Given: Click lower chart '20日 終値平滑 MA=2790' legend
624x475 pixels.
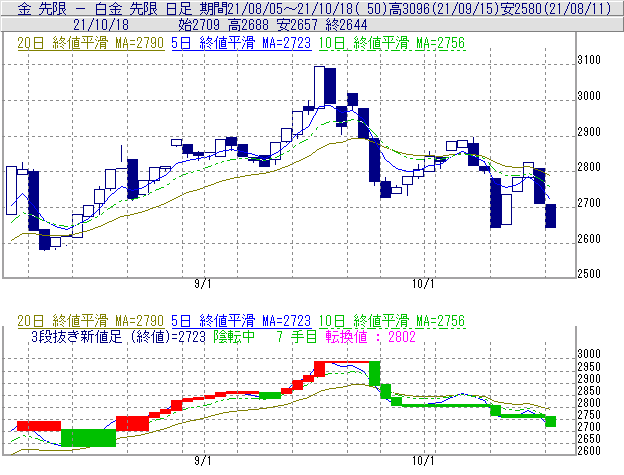Looking at the screenshot, I should tap(91, 320).
